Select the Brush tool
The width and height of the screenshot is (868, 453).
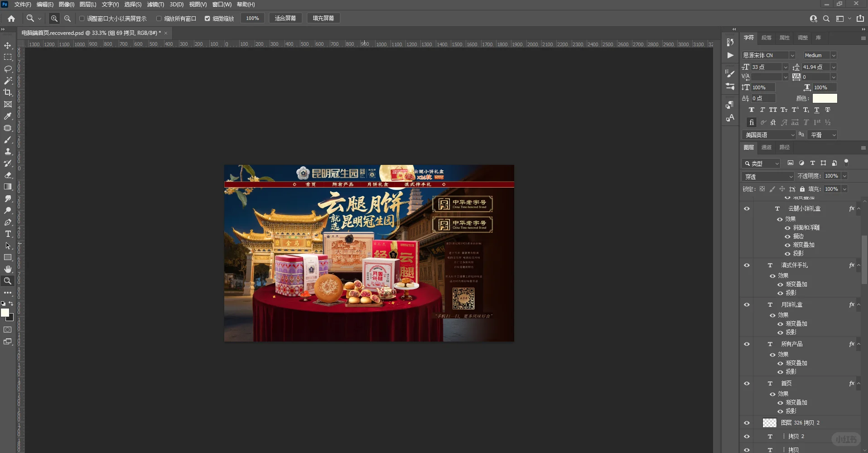click(x=8, y=140)
